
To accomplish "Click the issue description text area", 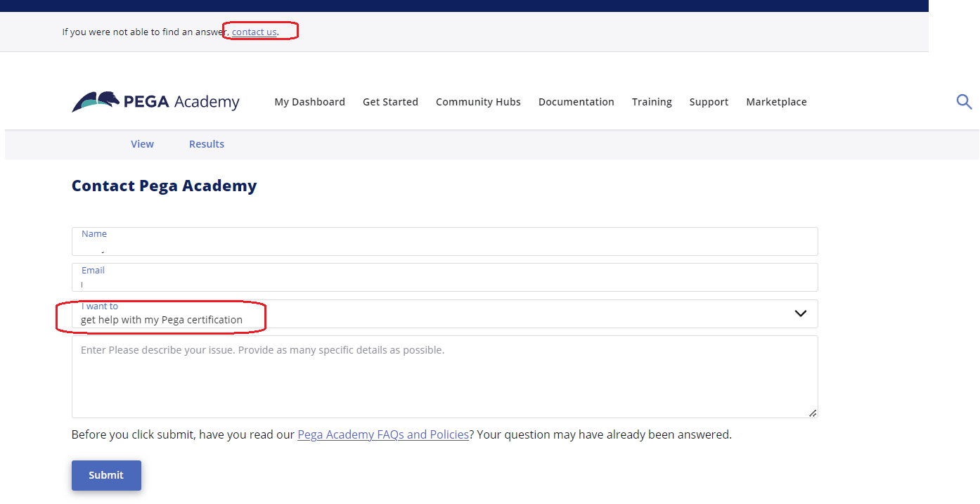I will pyautogui.click(x=444, y=380).
